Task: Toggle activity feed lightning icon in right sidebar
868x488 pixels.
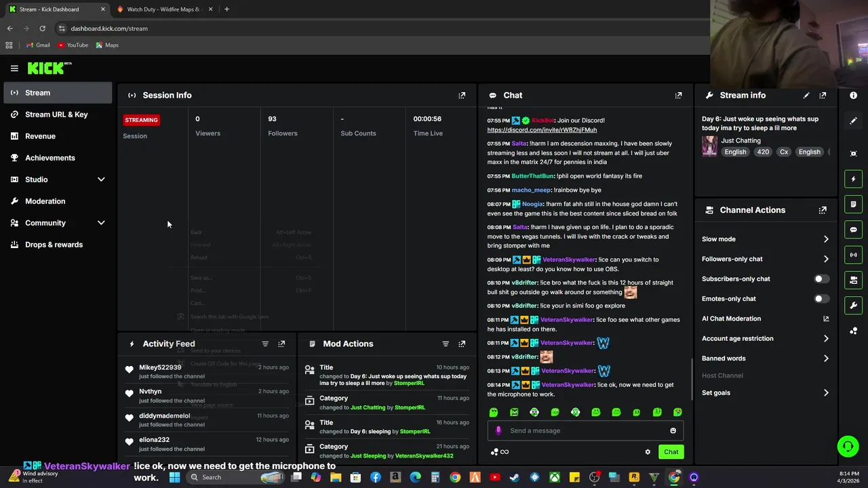Action: click(854, 179)
